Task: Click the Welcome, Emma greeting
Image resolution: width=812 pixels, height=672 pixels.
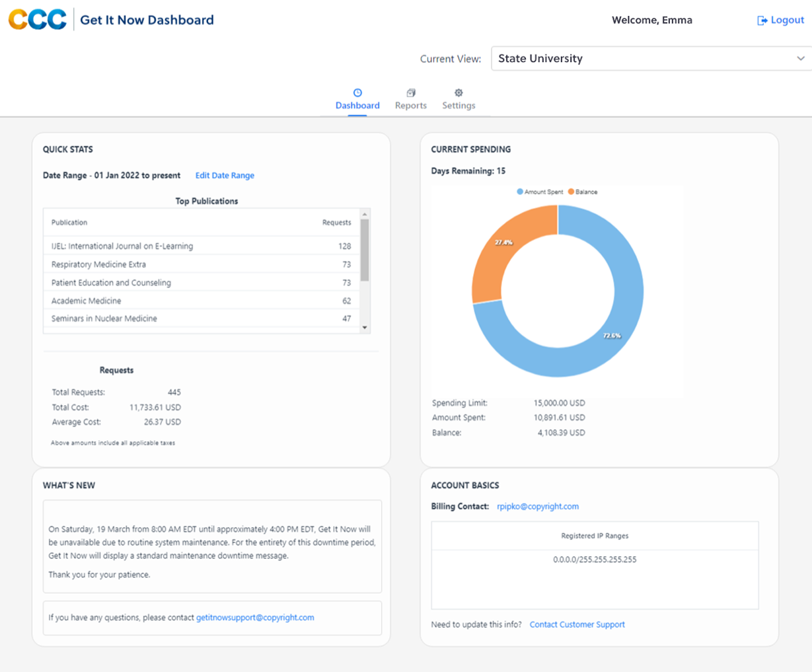Action: point(652,20)
